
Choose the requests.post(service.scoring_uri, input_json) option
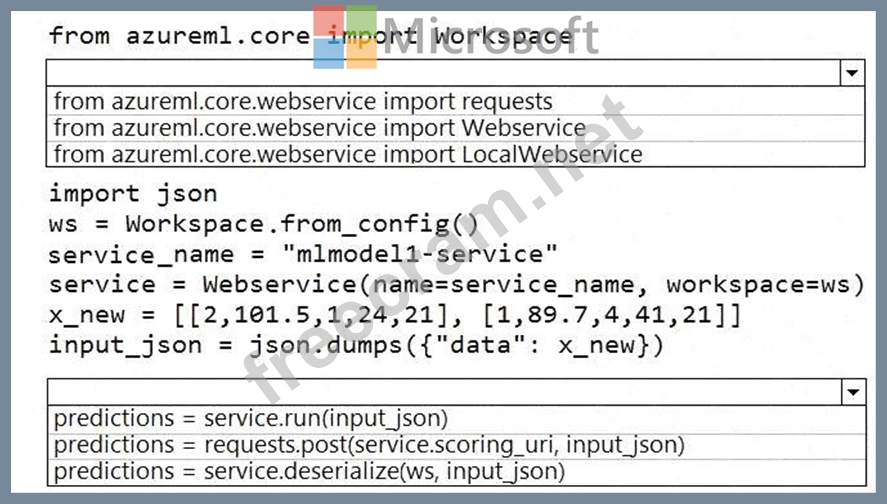pos(369,444)
